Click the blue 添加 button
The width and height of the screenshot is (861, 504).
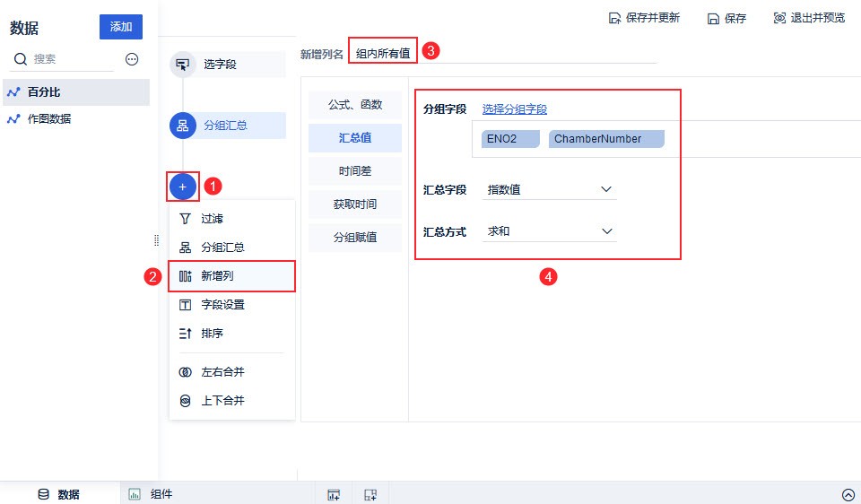[120, 27]
